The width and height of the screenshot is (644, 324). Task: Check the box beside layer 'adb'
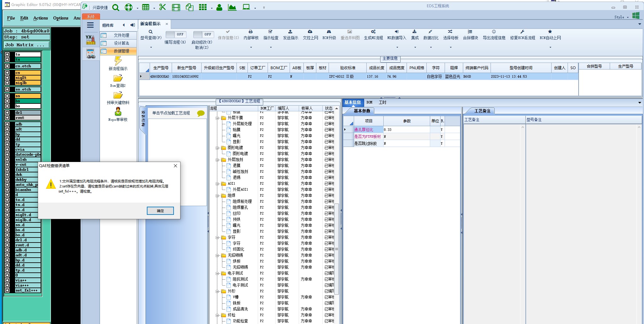pyautogui.click(x=7, y=124)
